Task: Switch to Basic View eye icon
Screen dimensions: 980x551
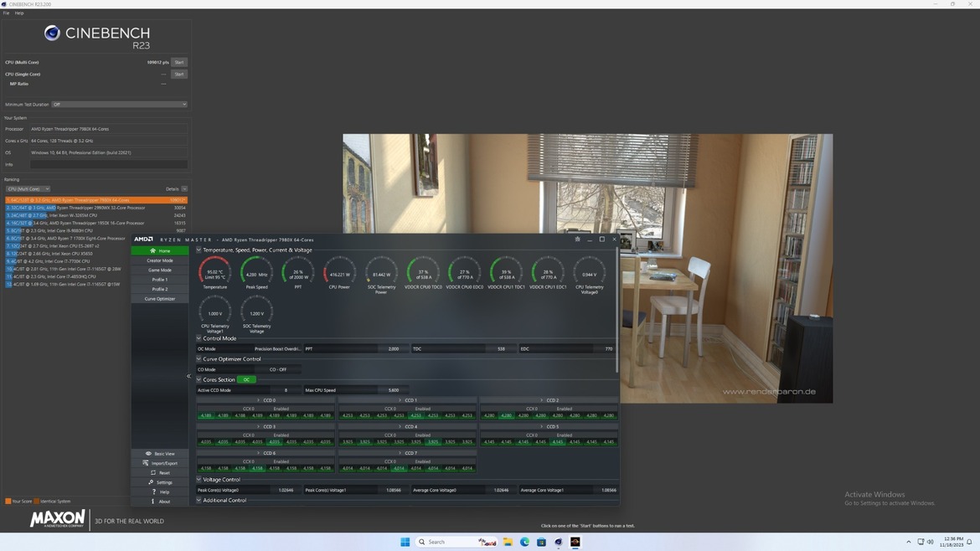Action: point(148,454)
